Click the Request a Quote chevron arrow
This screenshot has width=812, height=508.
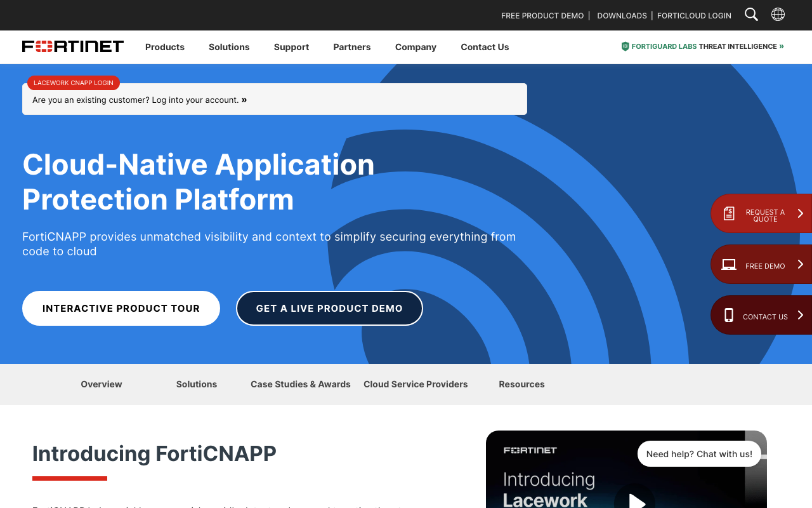click(x=801, y=213)
